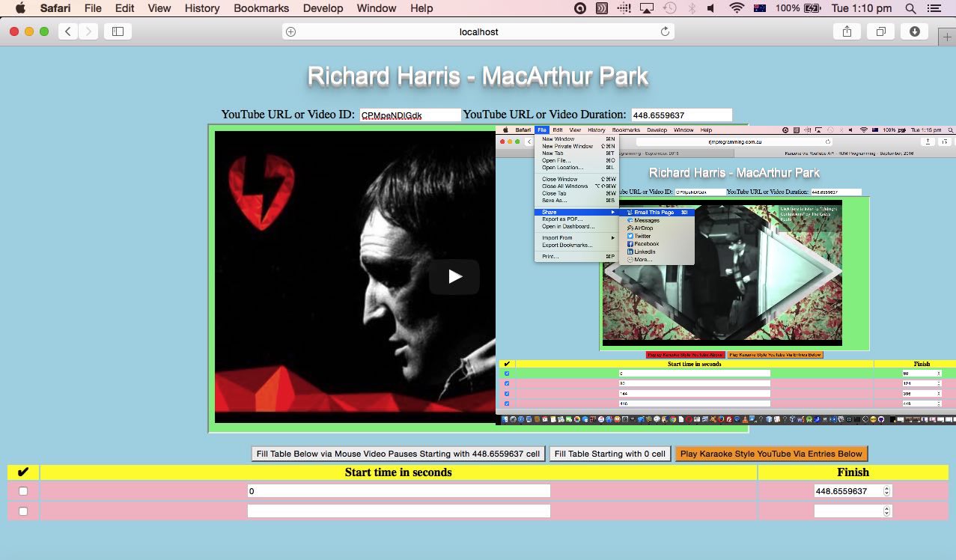Click the plus icon in address bar
The width and height of the screenshot is (956, 560).
coord(291,31)
